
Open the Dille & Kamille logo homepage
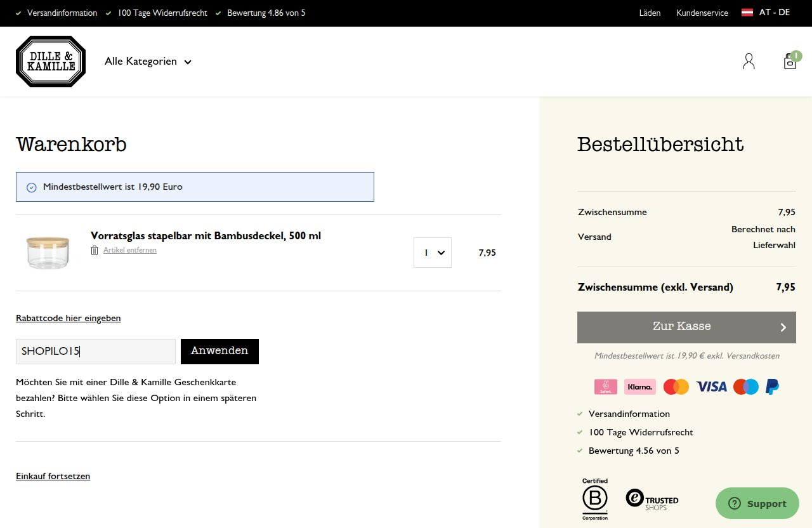[x=51, y=62]
